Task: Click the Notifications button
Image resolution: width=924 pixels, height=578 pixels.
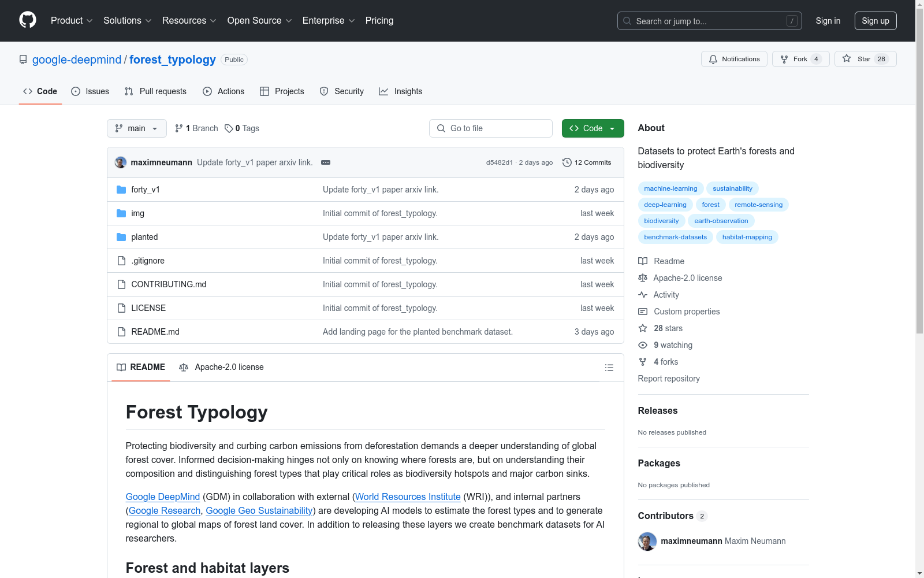Action: pyautogui.click(x=734, y=59)
